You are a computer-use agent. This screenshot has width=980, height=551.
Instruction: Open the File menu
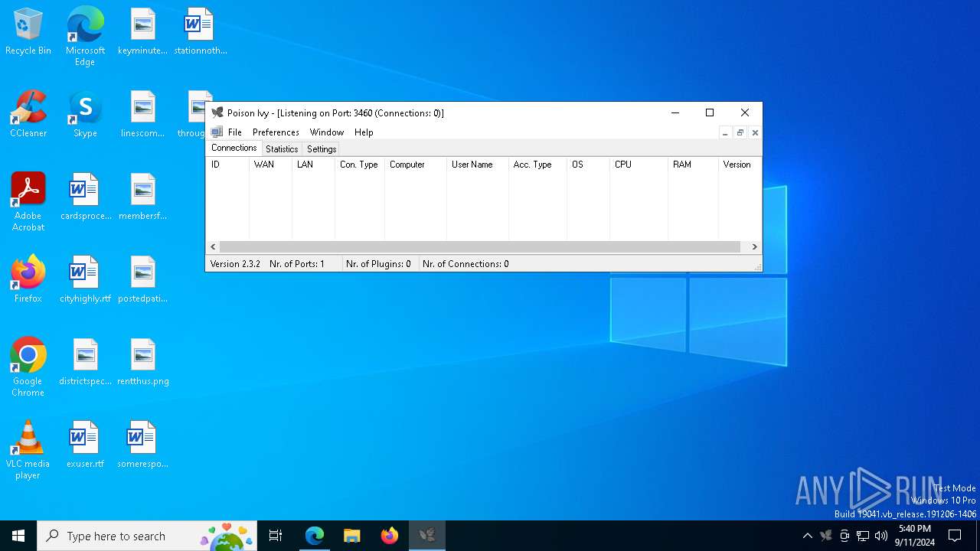[x=234, y=132]
